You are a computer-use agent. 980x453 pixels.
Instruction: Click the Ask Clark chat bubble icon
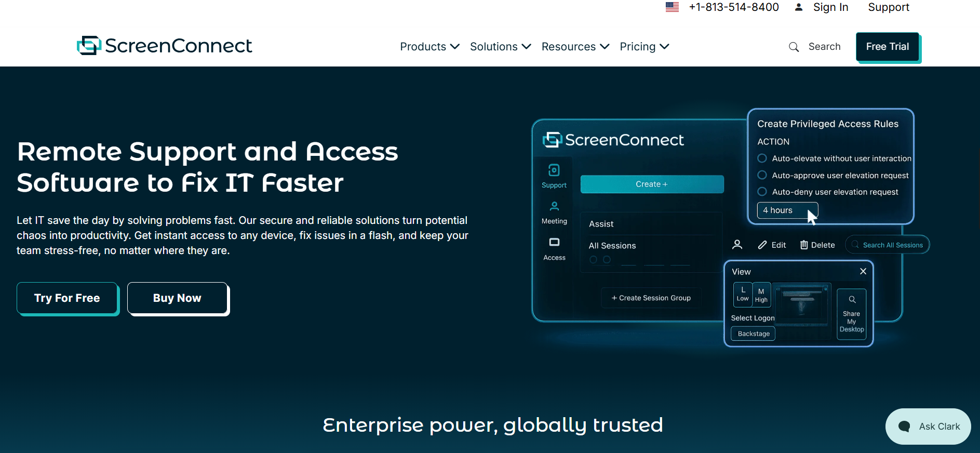click(x=904, y=427)
